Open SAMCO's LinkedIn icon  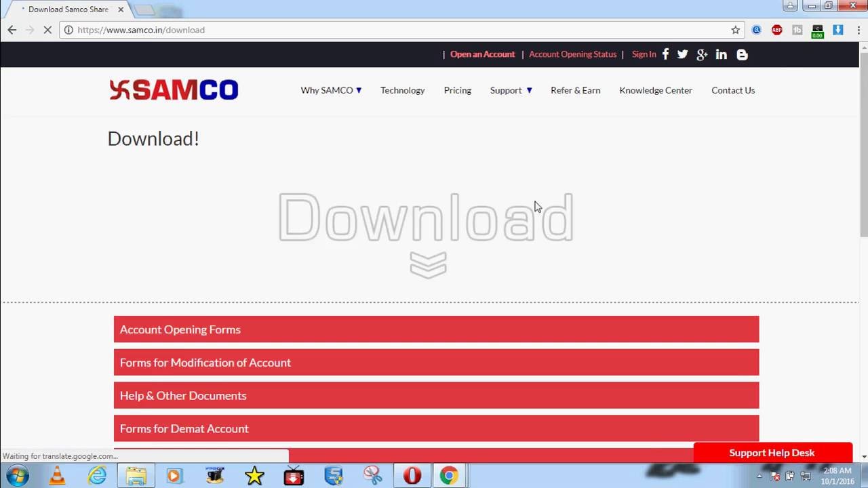point(722,54)
